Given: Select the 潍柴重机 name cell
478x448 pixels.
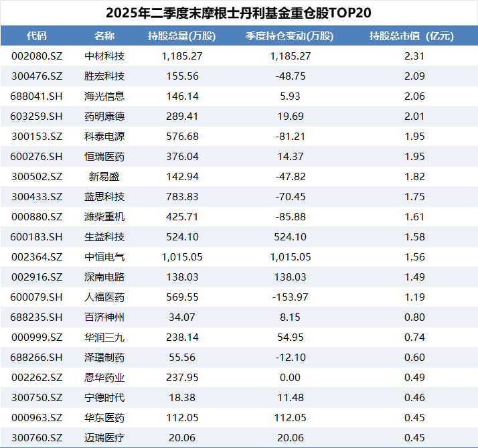Looking at the screenshot, I should (x=104, y=217).
